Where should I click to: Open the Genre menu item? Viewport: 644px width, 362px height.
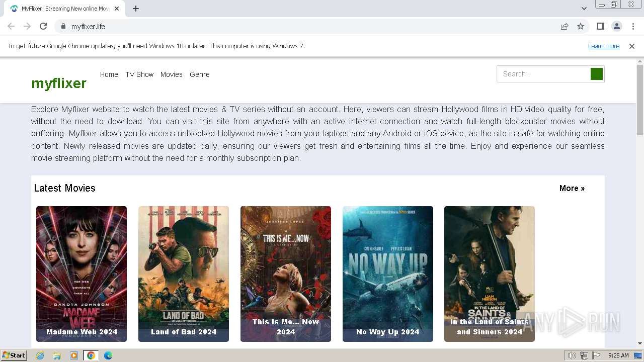pos(200,74)
